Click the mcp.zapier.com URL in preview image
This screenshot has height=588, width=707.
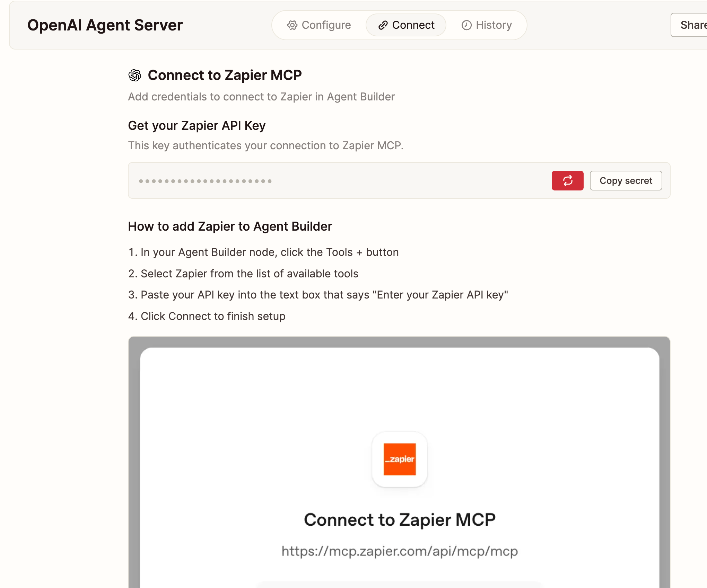[x=399, y=551]
